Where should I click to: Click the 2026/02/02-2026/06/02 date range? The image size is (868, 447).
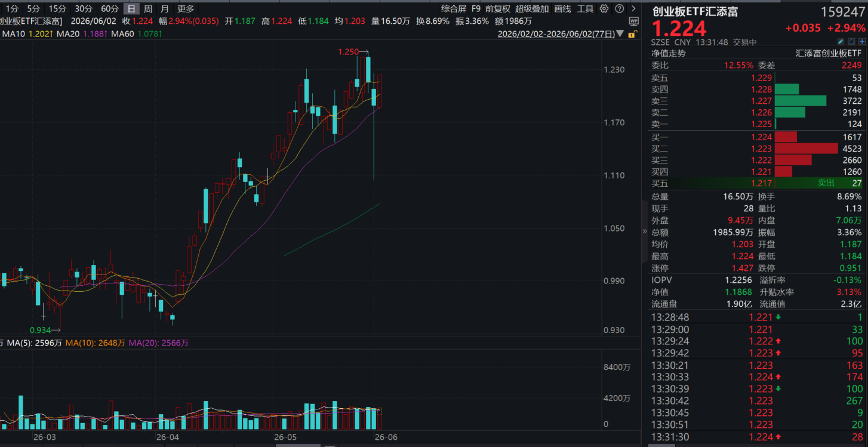pos(556,35)
